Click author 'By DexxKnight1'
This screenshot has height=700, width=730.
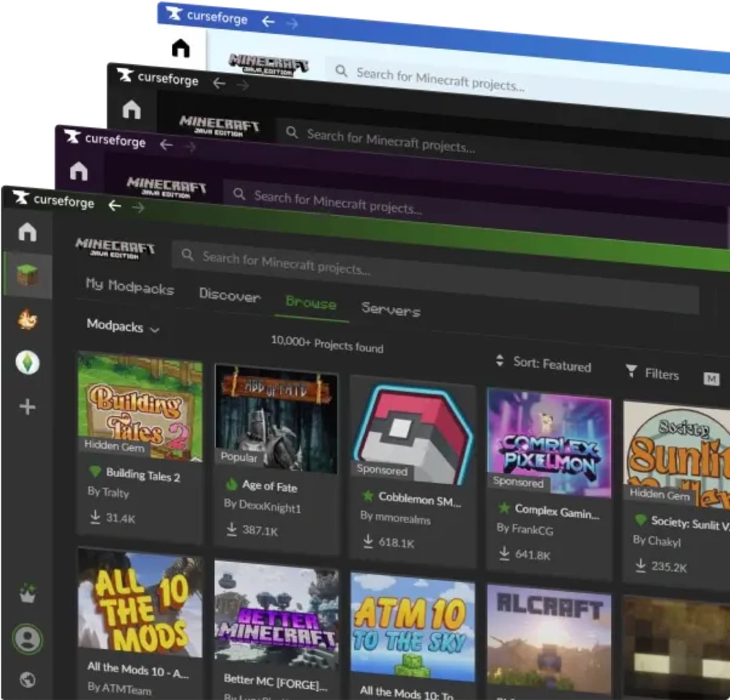click(x=262, y=505)
